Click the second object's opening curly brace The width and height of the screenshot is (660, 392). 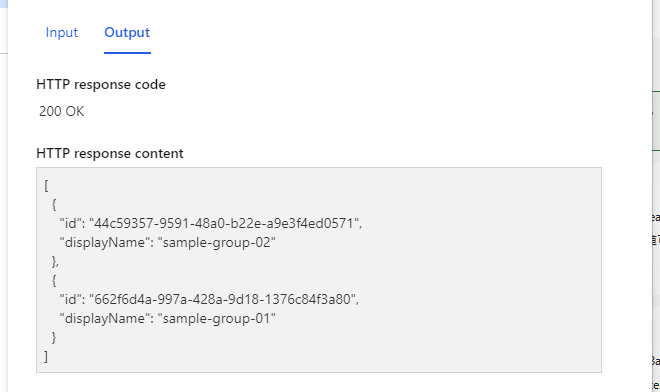pos(54,280)
